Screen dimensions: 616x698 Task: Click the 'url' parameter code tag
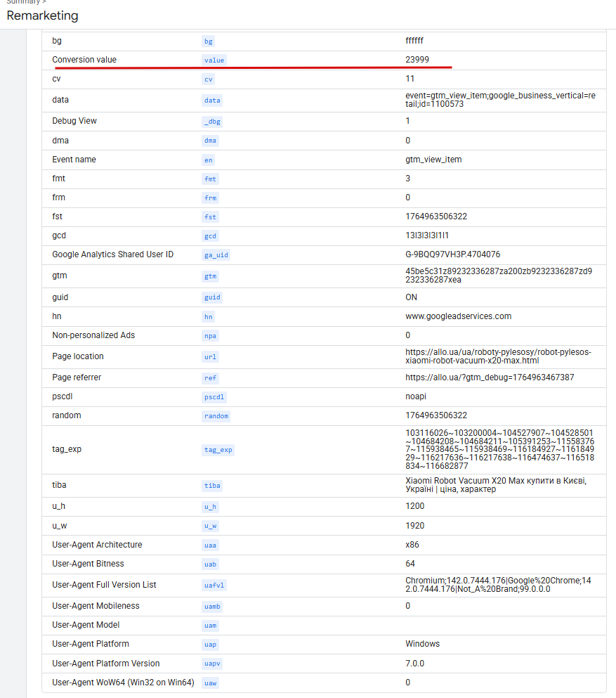(x=210, y=357)
